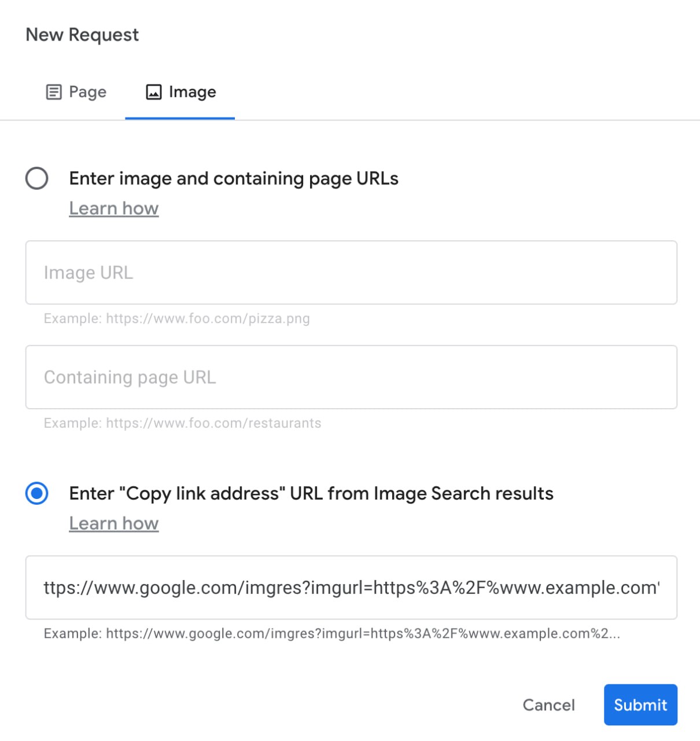Screen dimensions: 700x741
Task: Click the document icon beside Page
Action: (x=54, y=91)
